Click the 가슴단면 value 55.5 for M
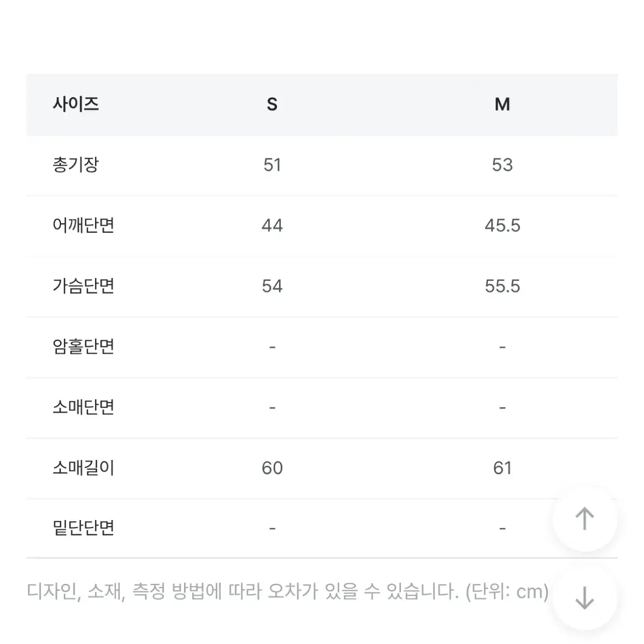The height and width of the screenshot is (644, 644). 502,286
